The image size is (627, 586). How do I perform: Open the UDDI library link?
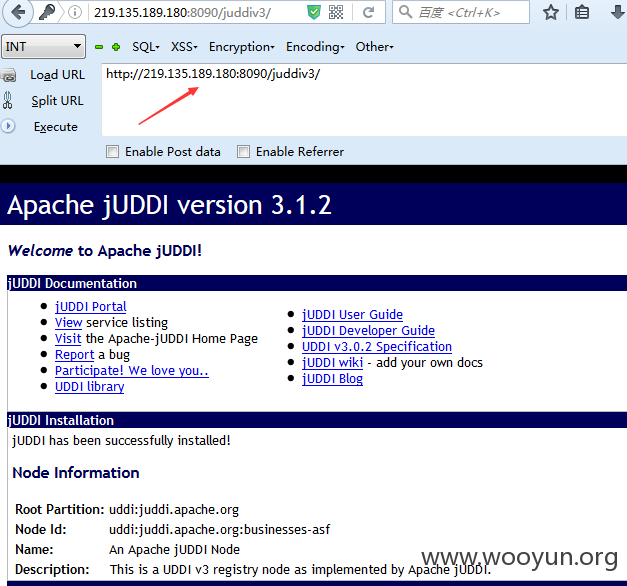(x=90, y=387)
